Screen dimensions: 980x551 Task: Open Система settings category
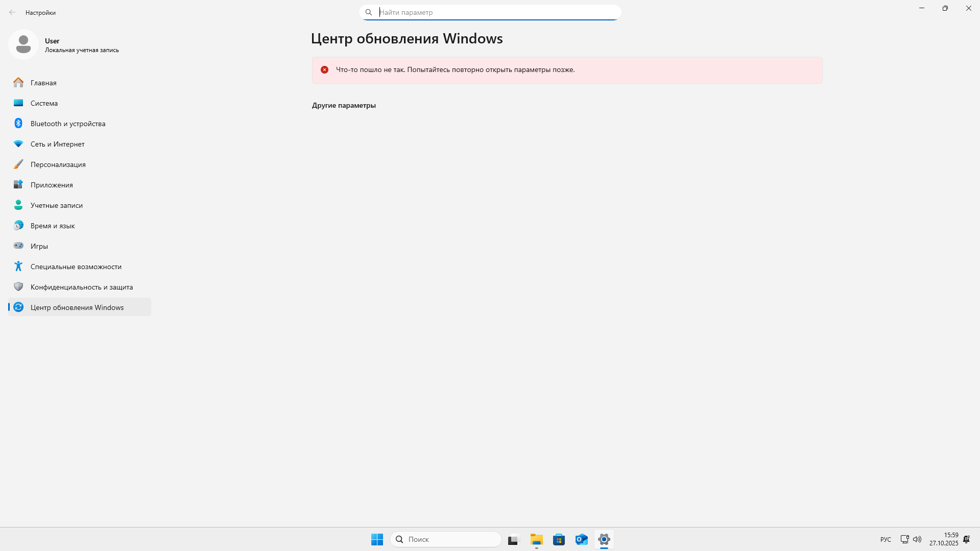[44, 103]
